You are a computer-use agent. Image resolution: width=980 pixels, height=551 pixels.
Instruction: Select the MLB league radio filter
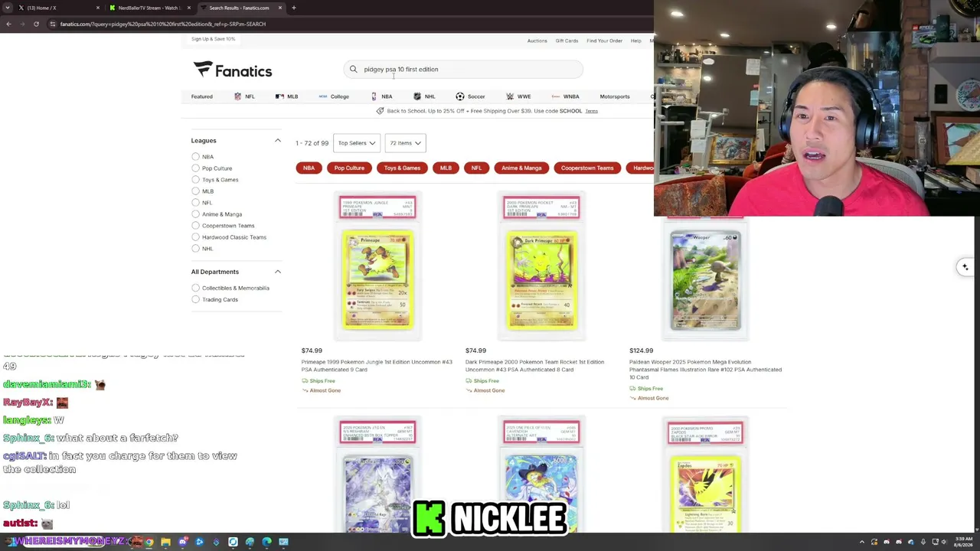195,191
